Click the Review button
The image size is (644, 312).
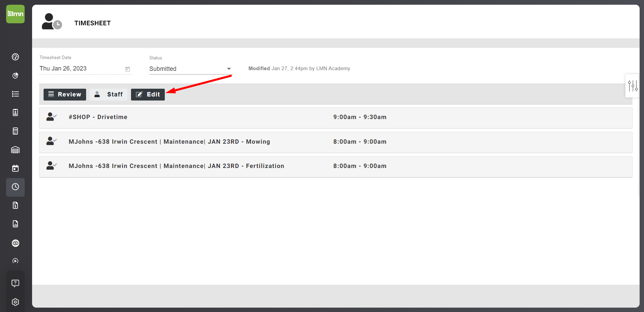pos(65,94)
